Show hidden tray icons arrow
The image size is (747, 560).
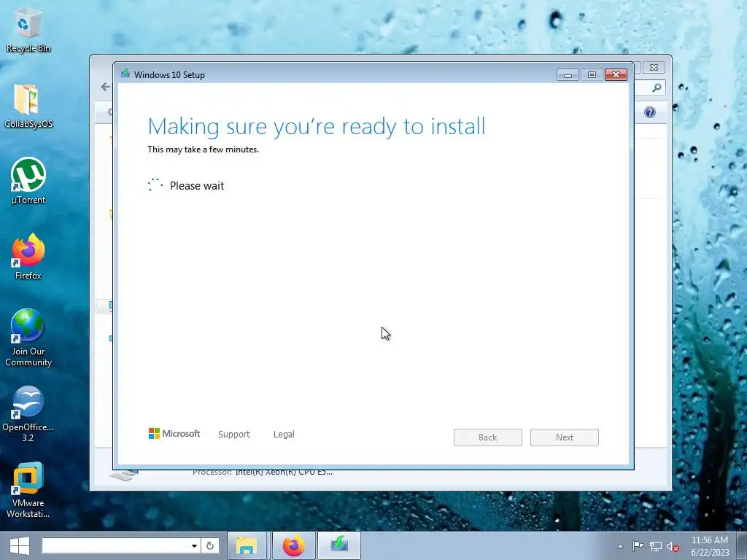pyautogui.click(x=620, y=546)
